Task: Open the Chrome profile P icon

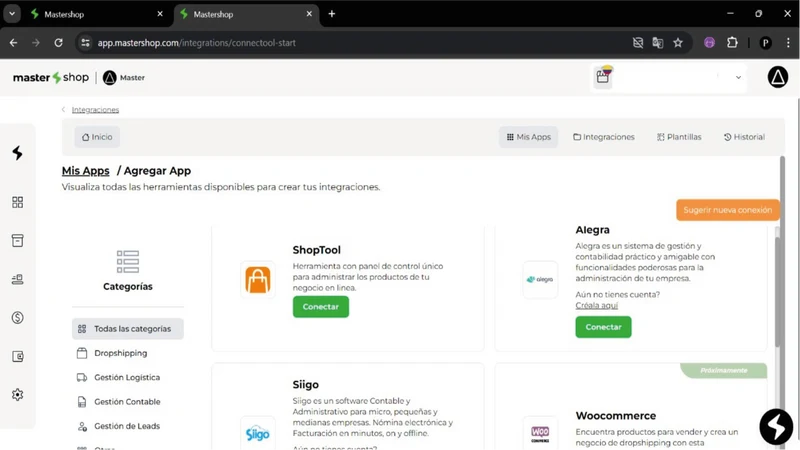Action: click(765, 43)
